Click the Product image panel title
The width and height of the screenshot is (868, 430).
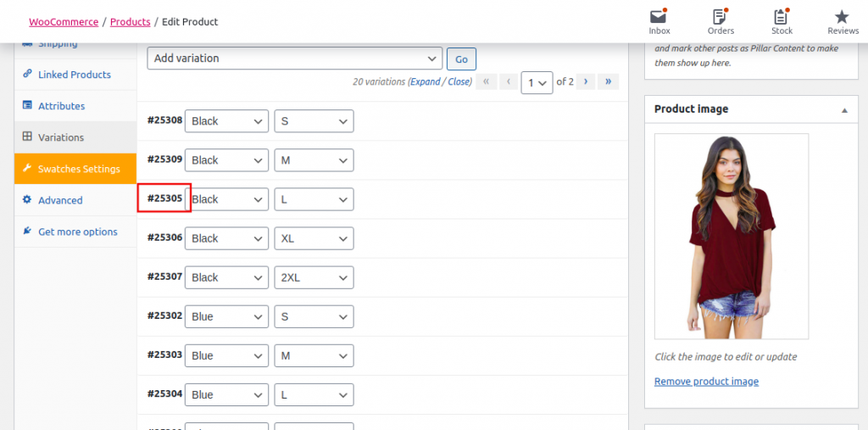click(x=691, y=109)
